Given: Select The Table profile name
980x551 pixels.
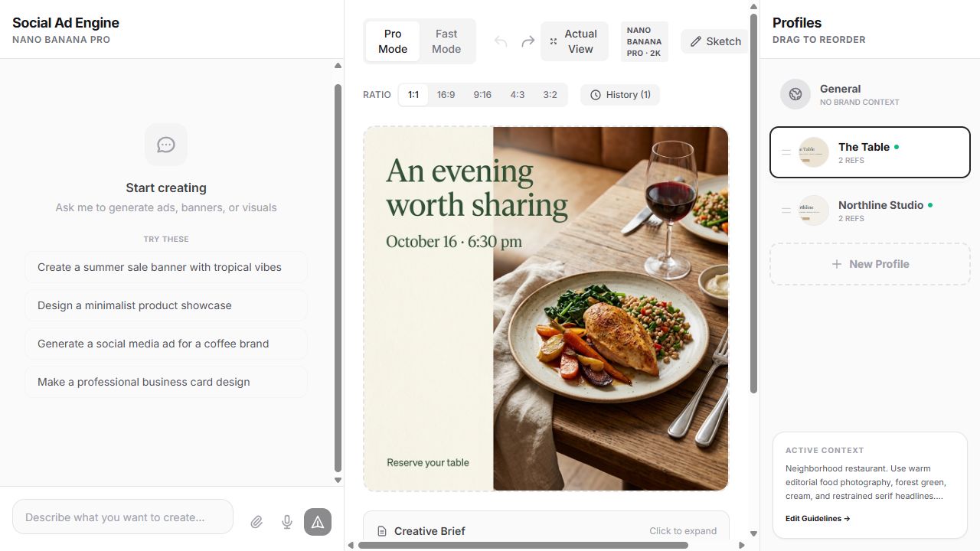Looking at the screenshot, I should (864, 147).
